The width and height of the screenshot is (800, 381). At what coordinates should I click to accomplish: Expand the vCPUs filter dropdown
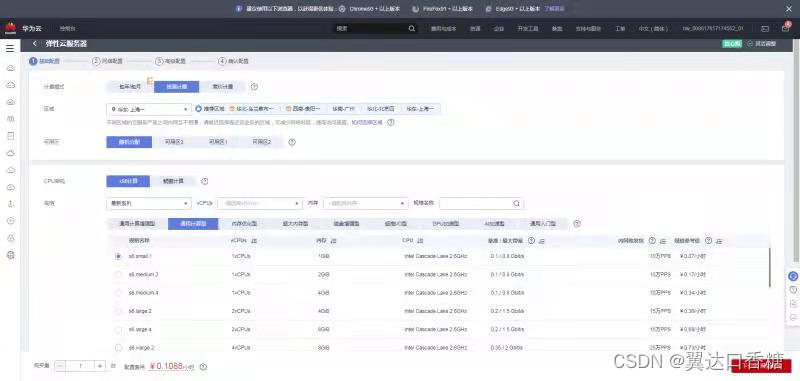click(x=260, y=204)
